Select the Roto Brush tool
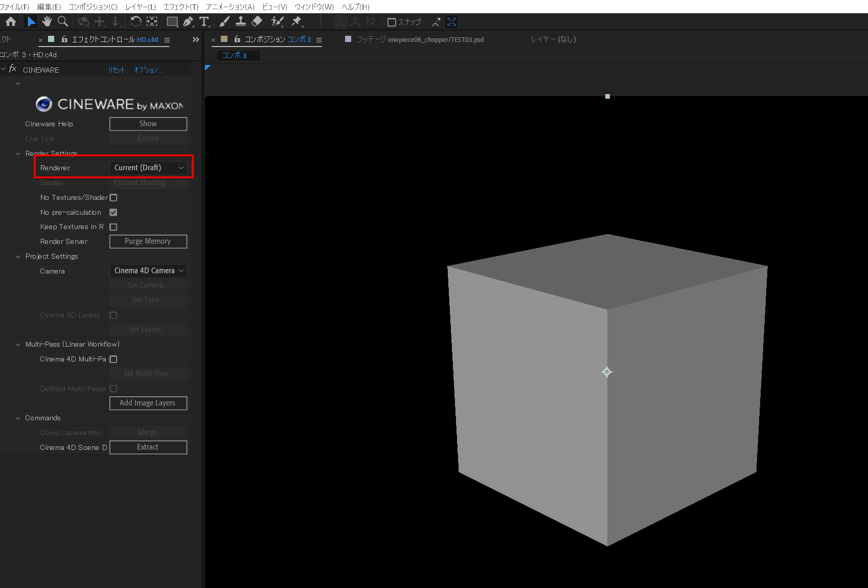The image size is (868, 588). (x=276, y=21)
